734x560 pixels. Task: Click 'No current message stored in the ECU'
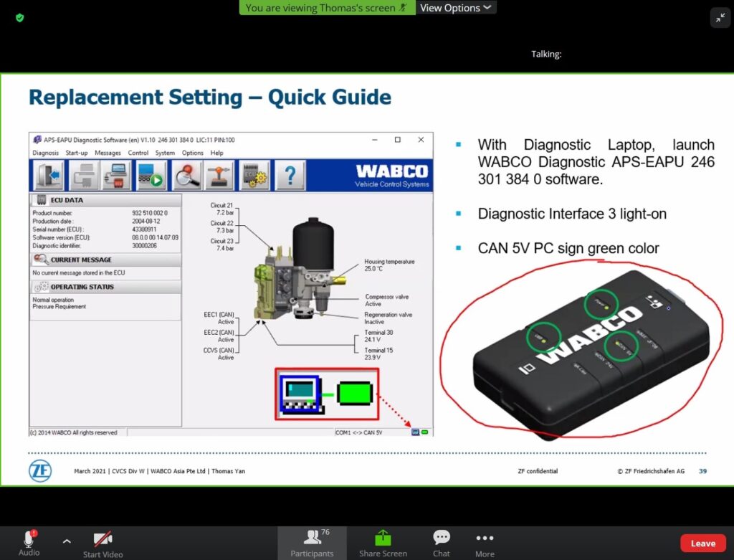[x=79, y=272]
